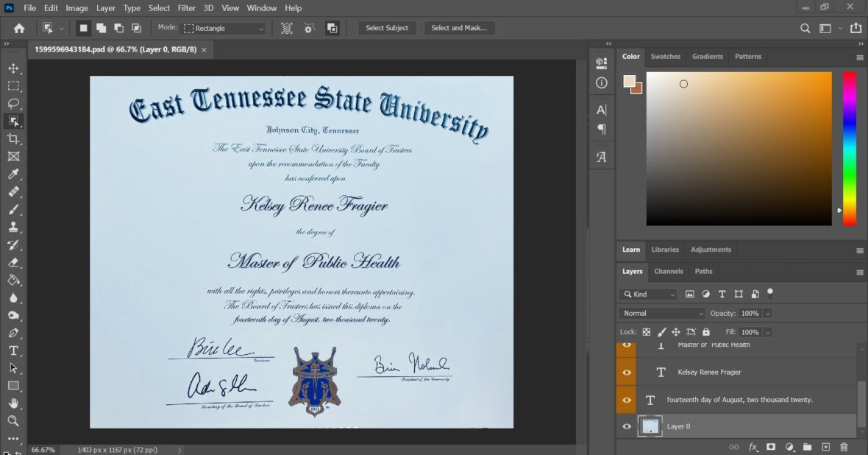The height and width of the screenshot is (455, 868).
Task: Open the Image menu
Action: coord(77,8)
